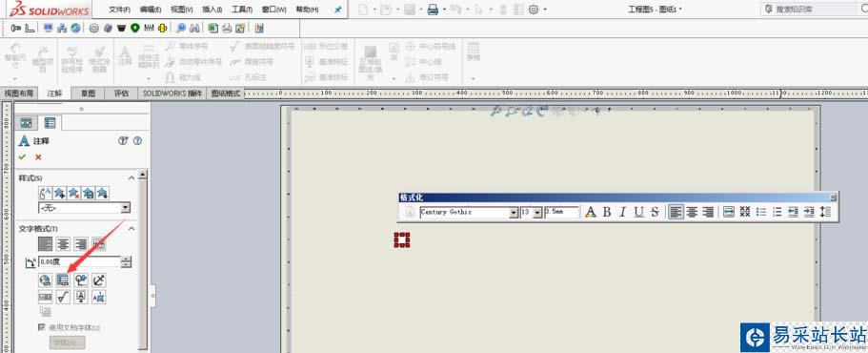This screenshot has height=353, width=868.
Task: Close the 格式化 floating toolbar
Action: [x=833, y=197]
